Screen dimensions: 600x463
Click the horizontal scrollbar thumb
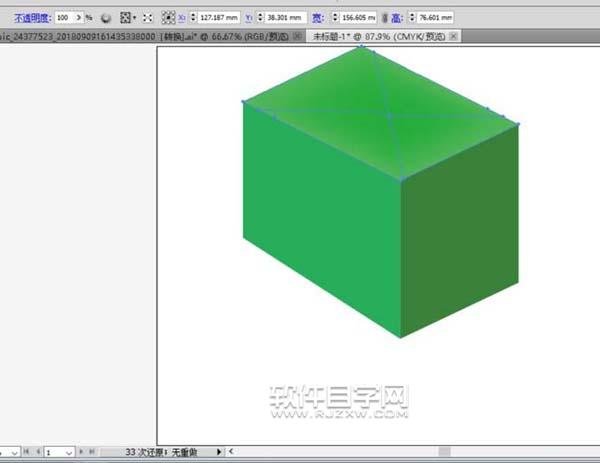coord(444,452)
